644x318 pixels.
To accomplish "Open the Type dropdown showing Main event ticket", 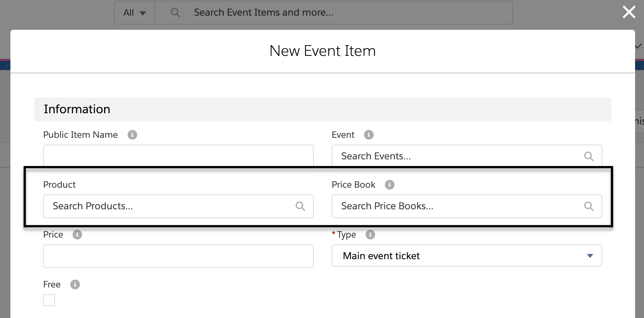I will click(x=467, y=255).
